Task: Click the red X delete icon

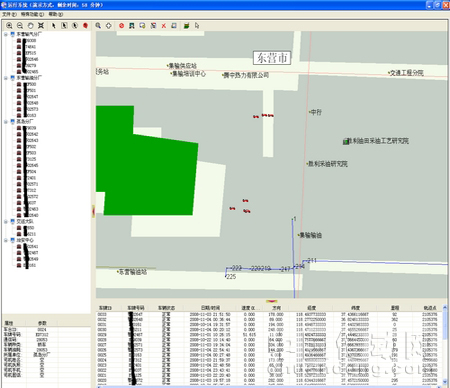Action: click(164, 26)
